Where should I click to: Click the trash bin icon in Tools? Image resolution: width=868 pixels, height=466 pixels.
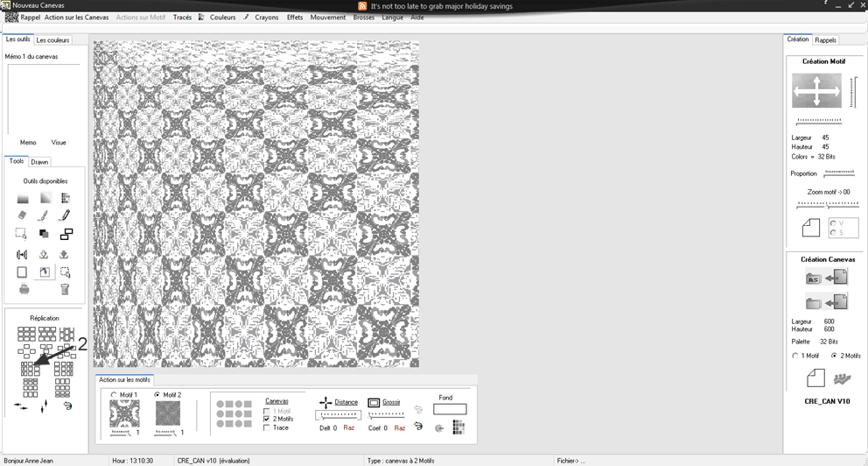(65, 288)
